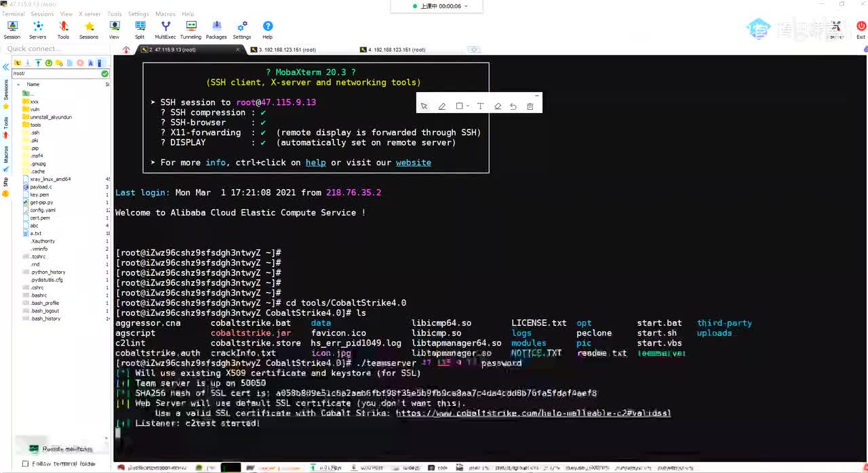Click the Remote monitoring button
The image size is (868, 473).
click(60, 449)
